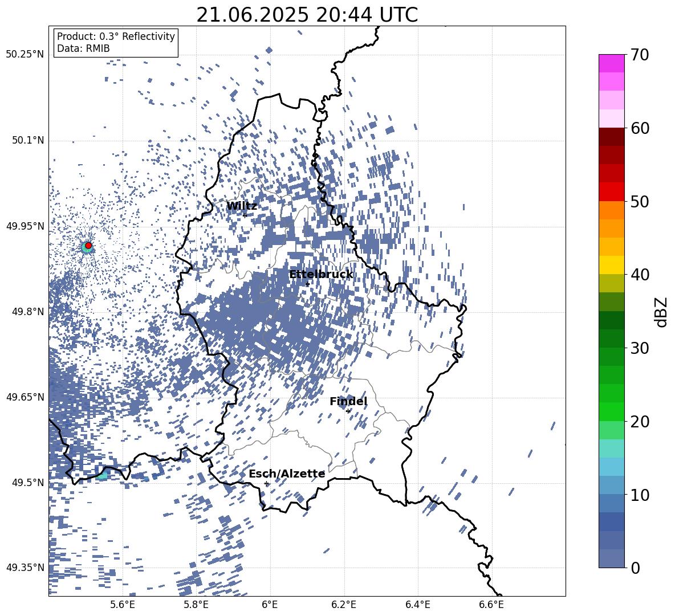Pick the slate blue swatch just above 0
Image resolution: width=675 pixels, height=616 pixels.
[611, 558]
